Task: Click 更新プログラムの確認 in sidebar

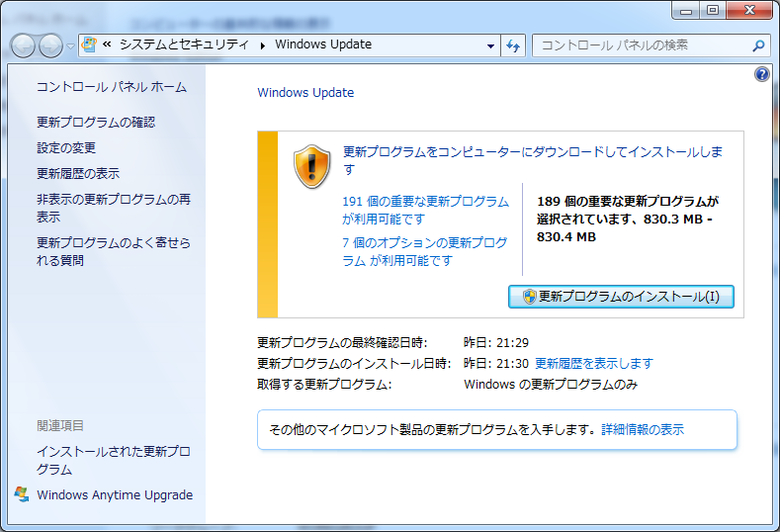Action: click(96, 123)
